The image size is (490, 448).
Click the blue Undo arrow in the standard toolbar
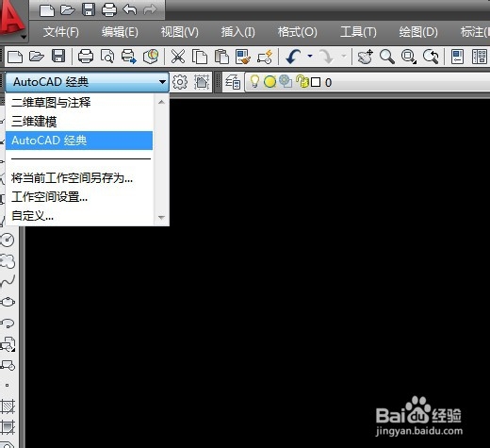(x=293, y=57)
